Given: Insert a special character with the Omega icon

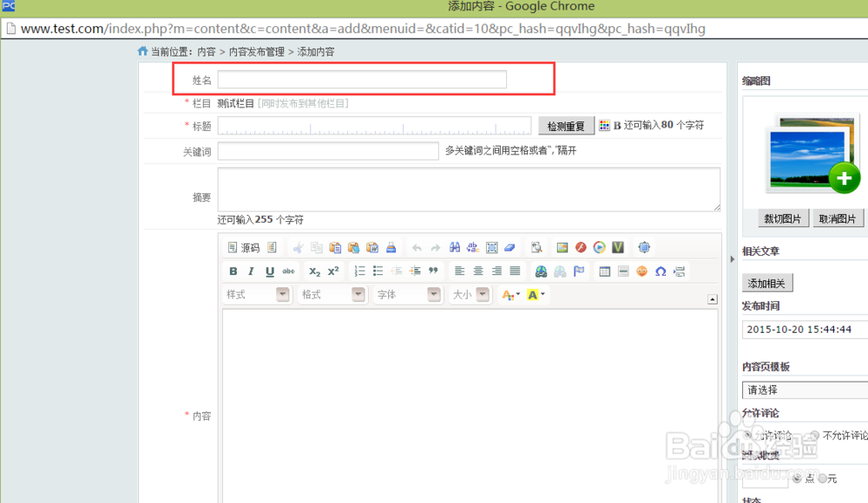Looking at the screenshot, I should point(661,271).
